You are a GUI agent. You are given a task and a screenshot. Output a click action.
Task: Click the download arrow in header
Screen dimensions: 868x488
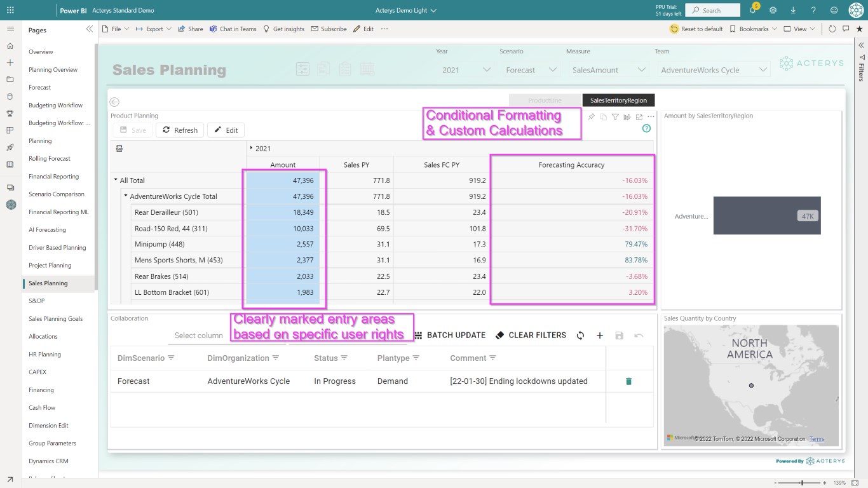point(793,10)
